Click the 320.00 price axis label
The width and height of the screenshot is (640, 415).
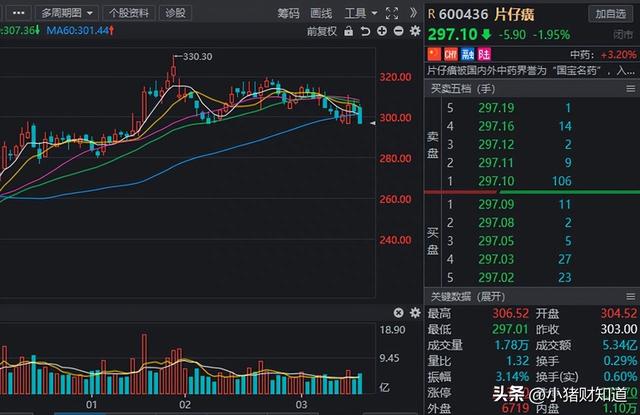point(395,77)
